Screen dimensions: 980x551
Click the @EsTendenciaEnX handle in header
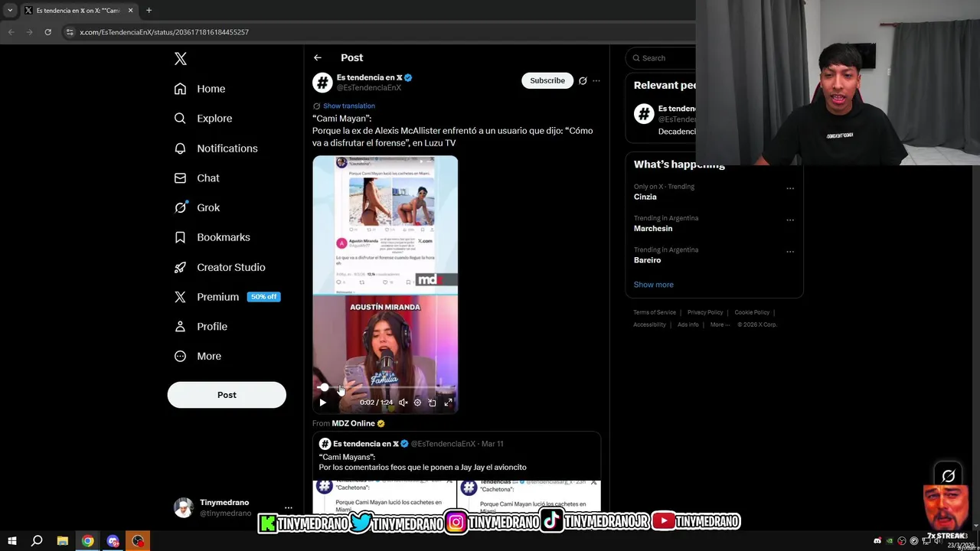coord(369,88)
